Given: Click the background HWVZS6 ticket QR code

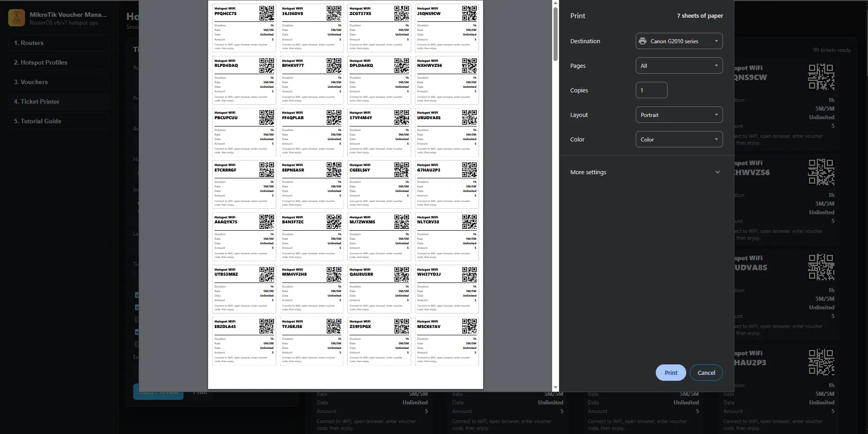Looking at the screenshot, I should pos(821,172).
